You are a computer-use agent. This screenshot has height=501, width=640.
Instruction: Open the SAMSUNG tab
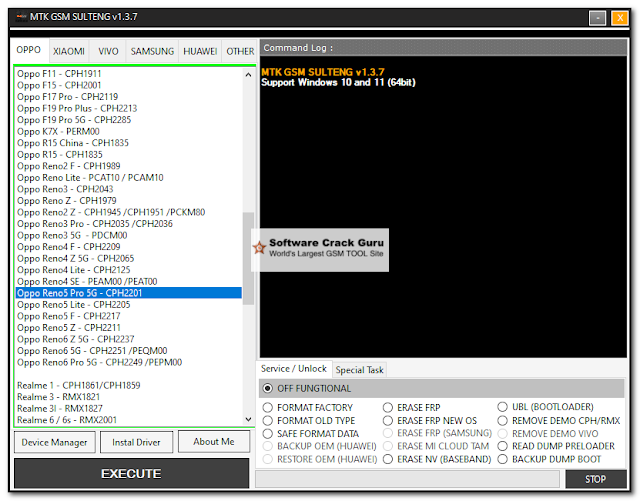[x=152, y=51]
